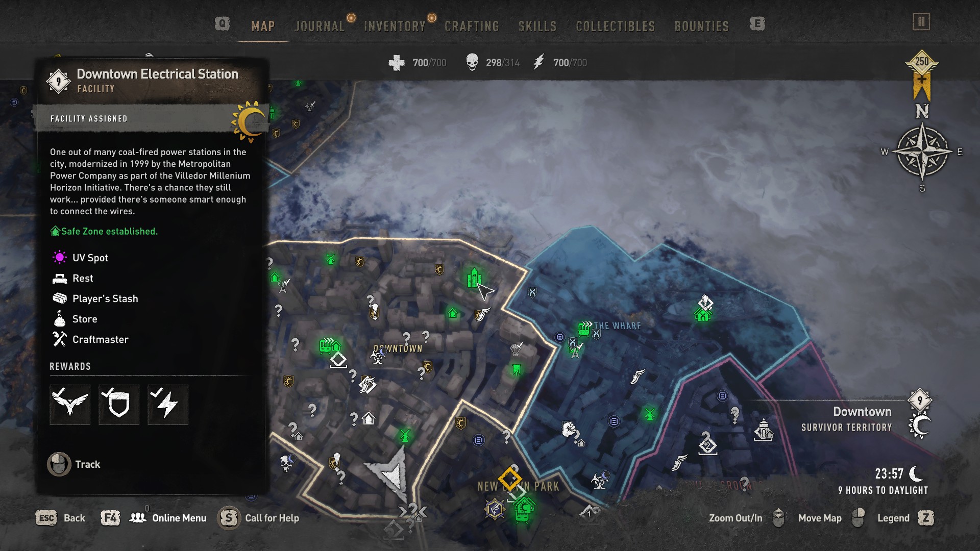Click the checked shield reward tile
Screen dimensions: 980x551
click(x=119, y=405)
